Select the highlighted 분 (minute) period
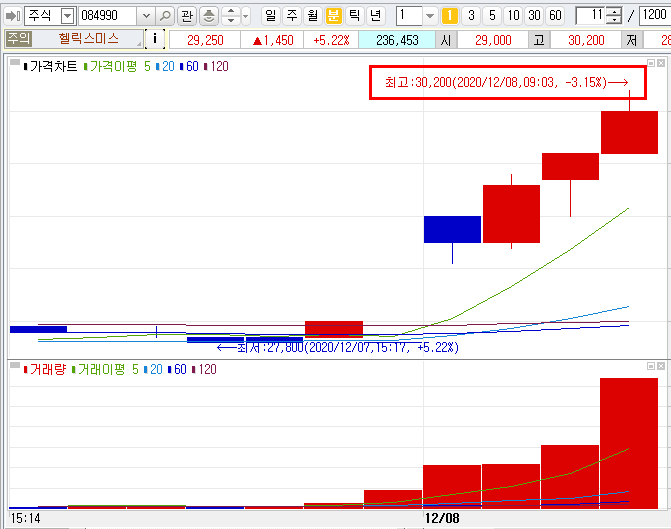The height and width of the screenshot is (529, 671). [x=333, y=16]
